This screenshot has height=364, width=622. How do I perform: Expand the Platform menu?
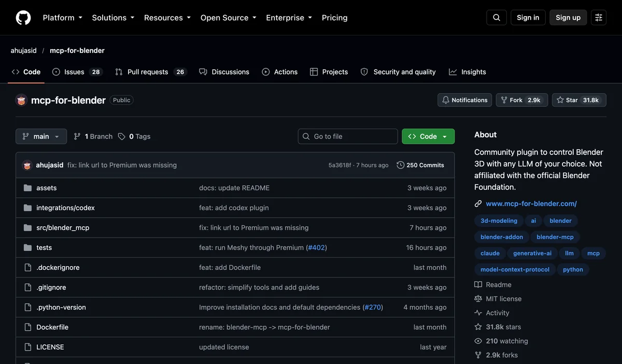63,18
